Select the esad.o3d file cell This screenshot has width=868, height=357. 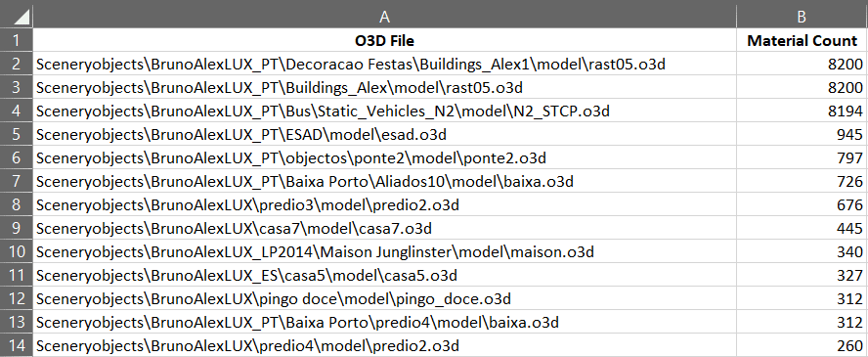pyautogui.click(x=384, y=135)
